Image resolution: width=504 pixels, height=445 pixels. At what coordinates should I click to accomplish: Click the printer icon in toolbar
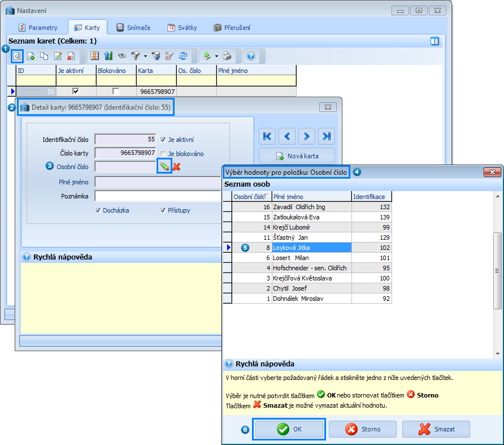227,56
